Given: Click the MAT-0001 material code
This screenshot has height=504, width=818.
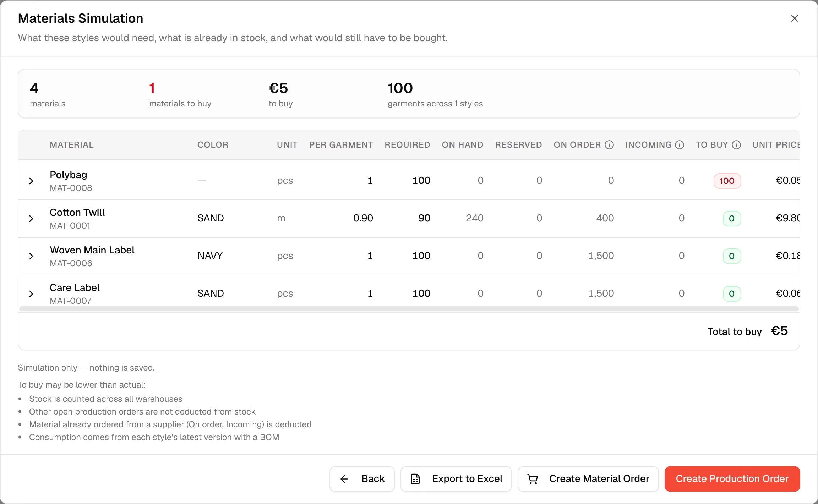Looking at the screenshot, I should click(x=70, y=226).
